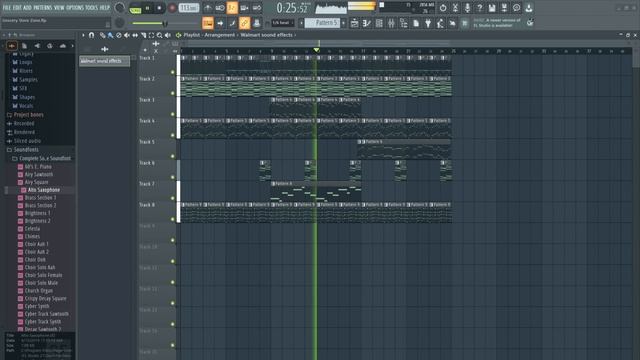
Task: Open the plugin picker plug icon
Action: pyautogui.click(x=428, y=23)
